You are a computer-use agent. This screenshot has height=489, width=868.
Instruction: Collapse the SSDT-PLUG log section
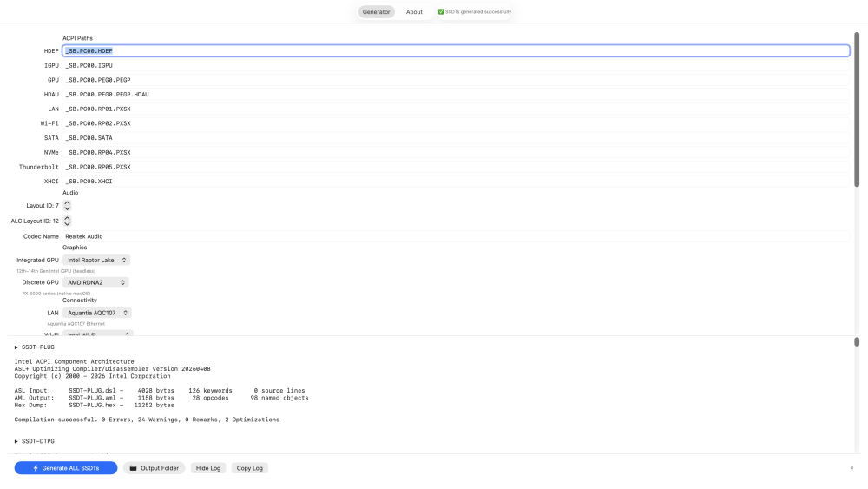16,347
